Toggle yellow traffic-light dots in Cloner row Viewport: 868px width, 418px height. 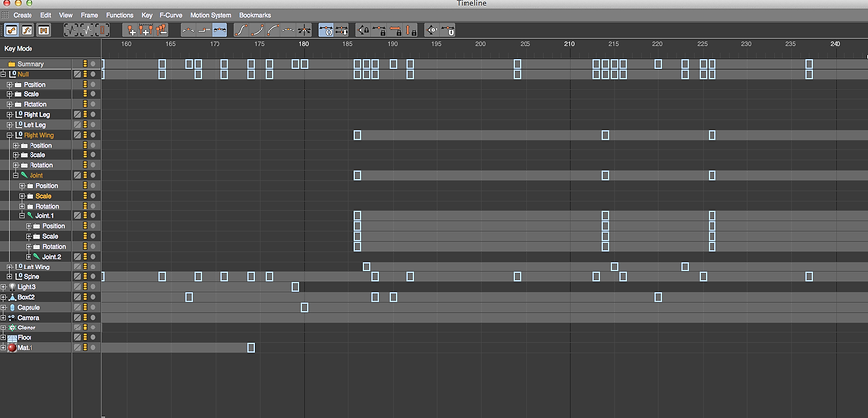[x=85, y=328]
